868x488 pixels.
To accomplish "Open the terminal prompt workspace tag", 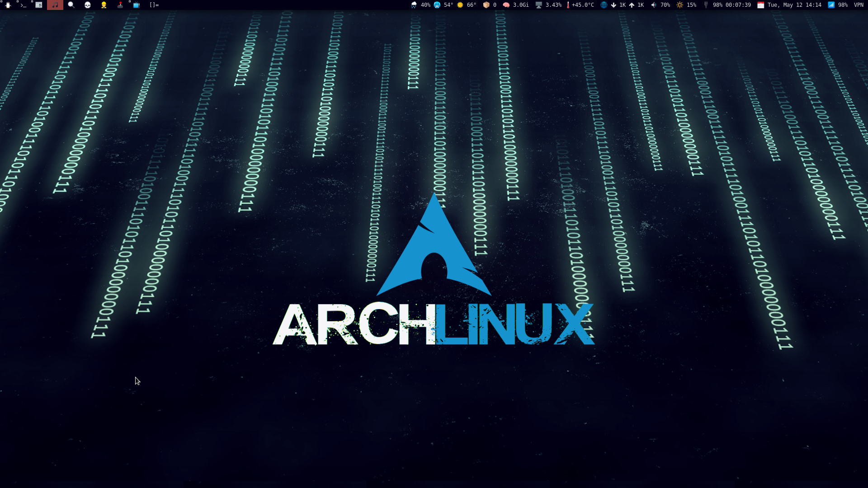I will tap(24, 5).
